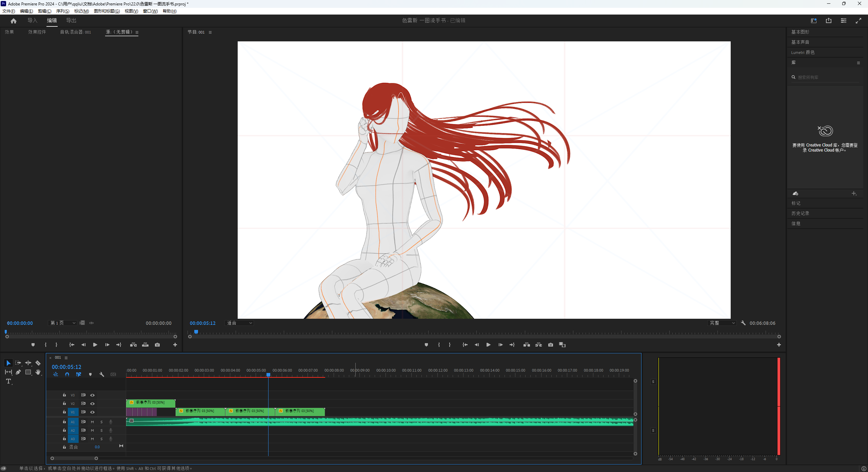This screenshot has height=472, width=868.
Task: Select the Type tool
Action: 8,381
